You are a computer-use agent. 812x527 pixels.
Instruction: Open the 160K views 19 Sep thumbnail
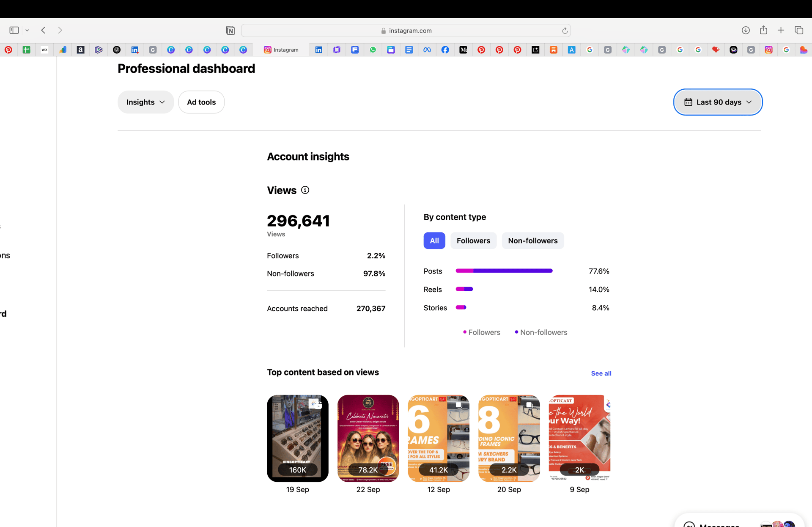tap(297, 438)
